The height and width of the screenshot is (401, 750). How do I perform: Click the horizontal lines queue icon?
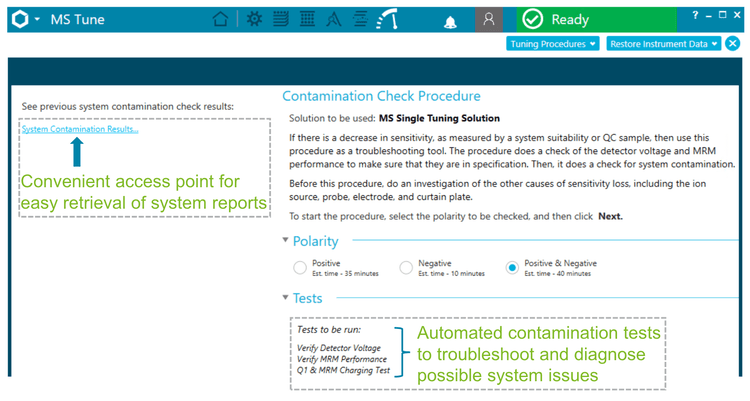point(360,20)
